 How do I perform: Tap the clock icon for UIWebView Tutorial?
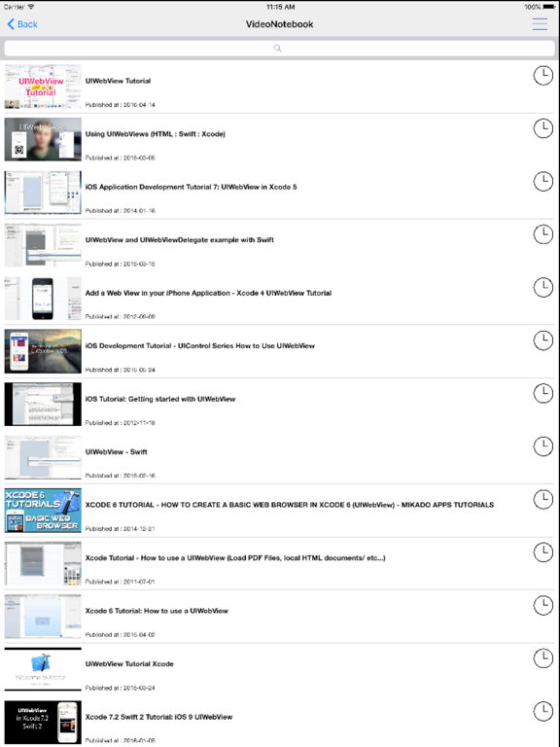click(x=542, y=75)
